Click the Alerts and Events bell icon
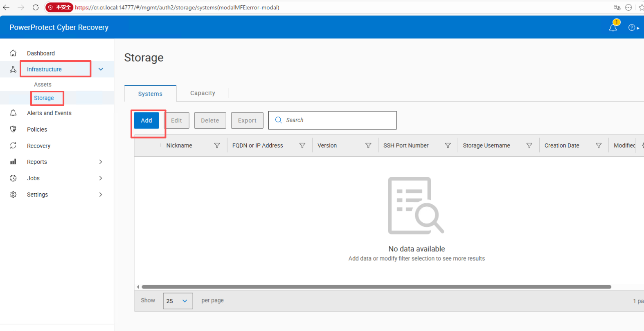 point(13,113)
